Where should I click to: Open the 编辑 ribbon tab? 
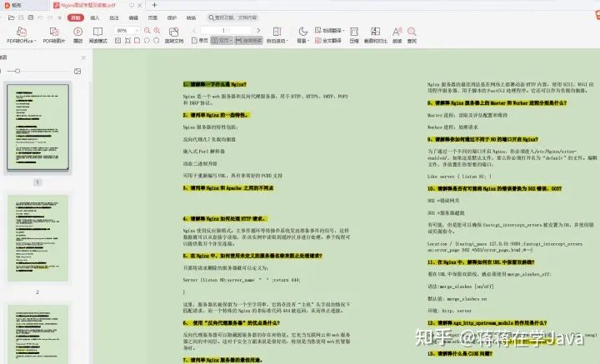click(133, 17)
